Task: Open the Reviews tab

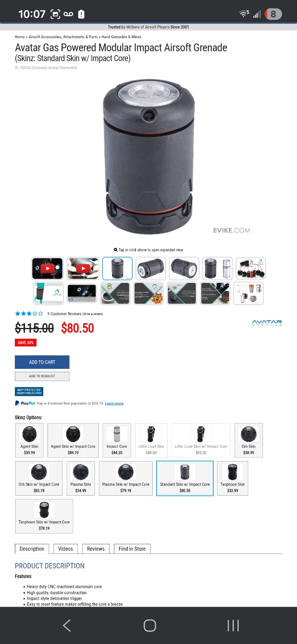Action: (x=96, y=549)
